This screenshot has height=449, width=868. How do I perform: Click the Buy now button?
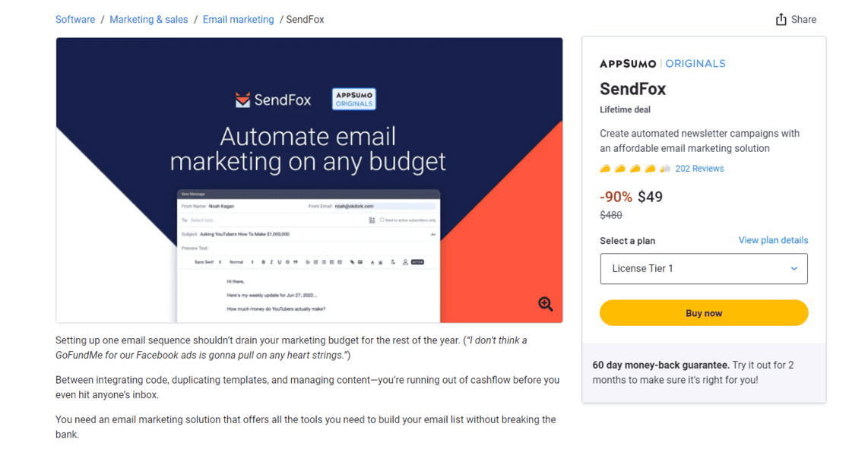click(x=703, y=312)
